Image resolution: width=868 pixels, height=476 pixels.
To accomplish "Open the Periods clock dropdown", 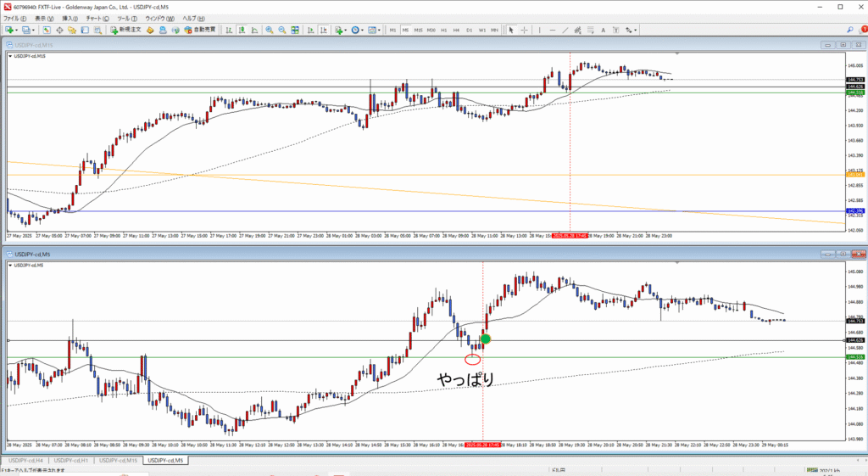I will pos(357,30).
